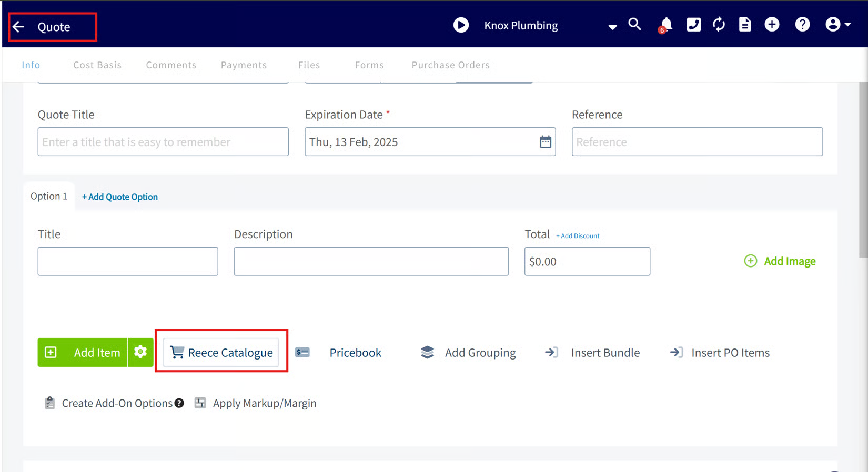Click the sync refresh icon

pyautogui.click(x=719, y=25)
